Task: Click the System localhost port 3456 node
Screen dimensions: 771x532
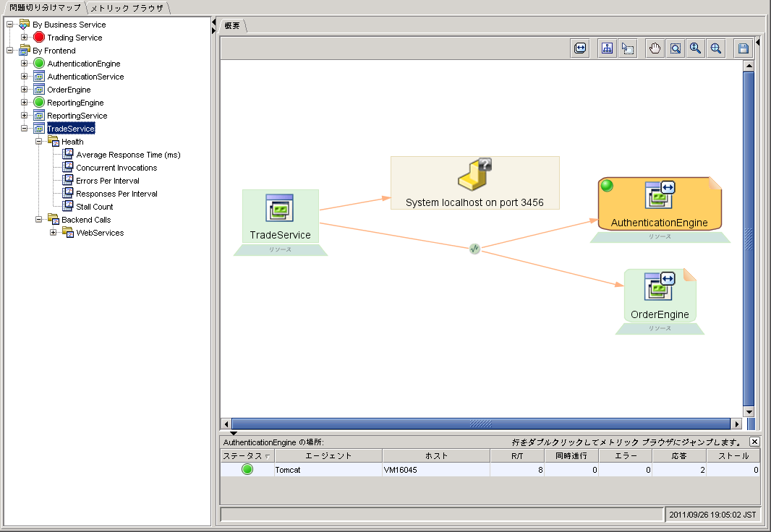Action: [474, 184]
